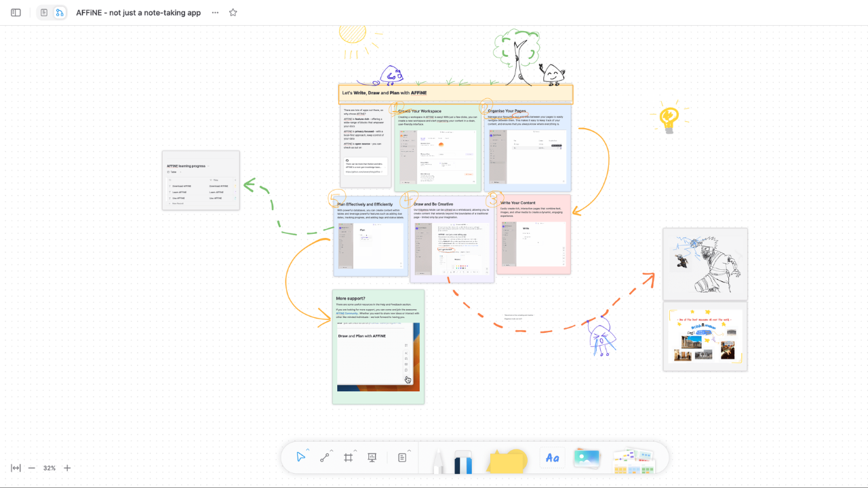Click the Let's Write, Draw and Plan banner

(456, 94)
